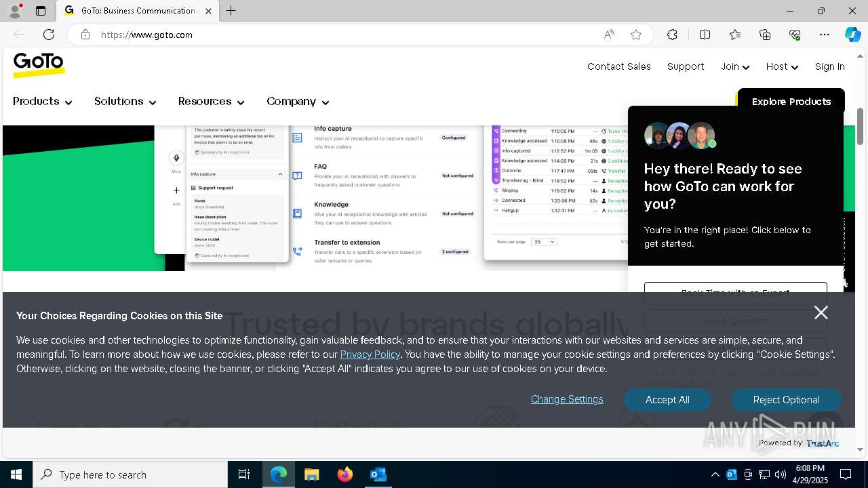
Task: Open Outlook from taskbar
Action: (x=378, y=474)
